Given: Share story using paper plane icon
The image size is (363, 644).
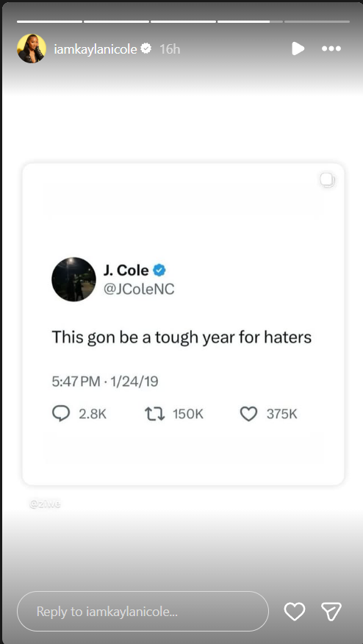Looking at the screenshot, I should point(331,611).
